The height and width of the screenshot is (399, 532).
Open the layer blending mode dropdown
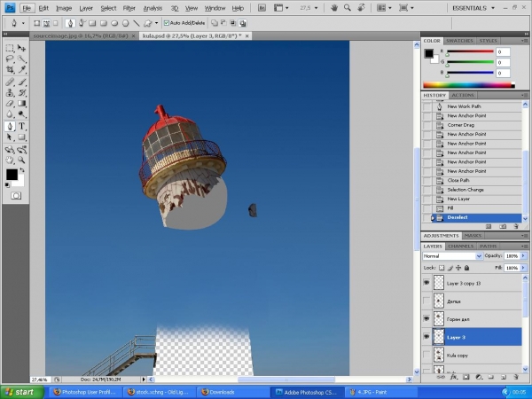tap(452, 256)
